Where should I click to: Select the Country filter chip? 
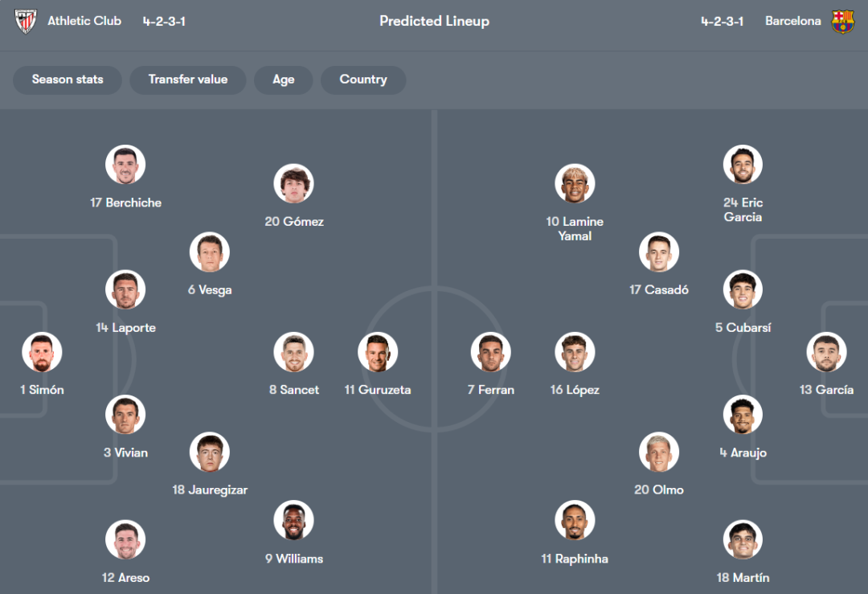coord(363,80)
